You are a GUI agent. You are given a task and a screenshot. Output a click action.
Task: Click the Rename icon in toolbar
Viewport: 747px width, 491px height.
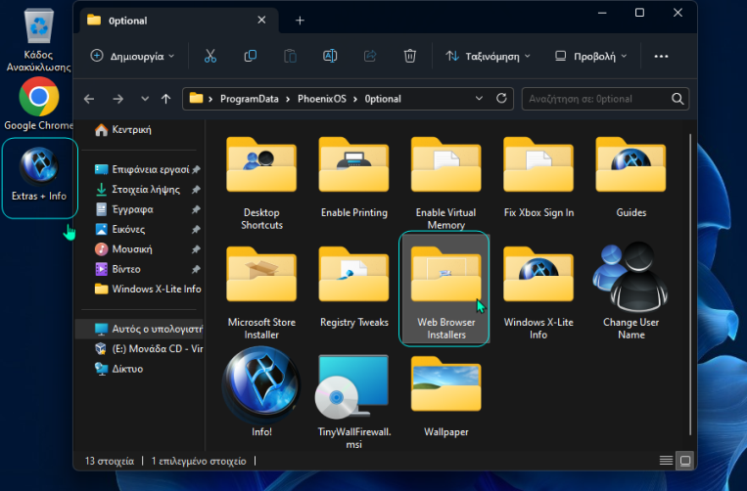point(330,56)
